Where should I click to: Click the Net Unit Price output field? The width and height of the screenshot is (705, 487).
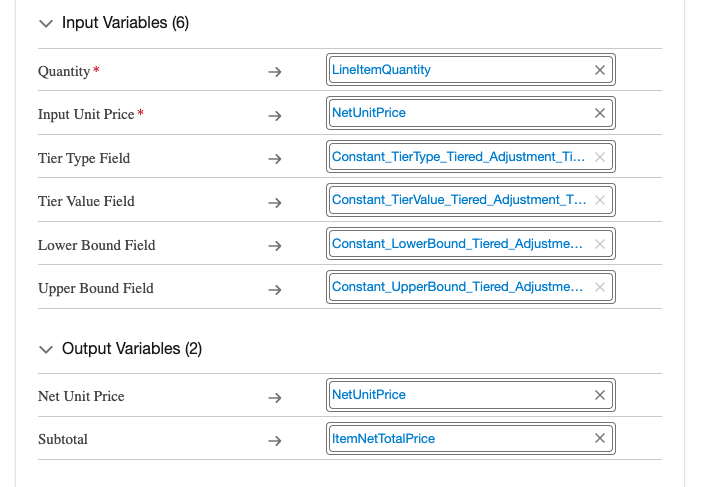click(460, 395)
